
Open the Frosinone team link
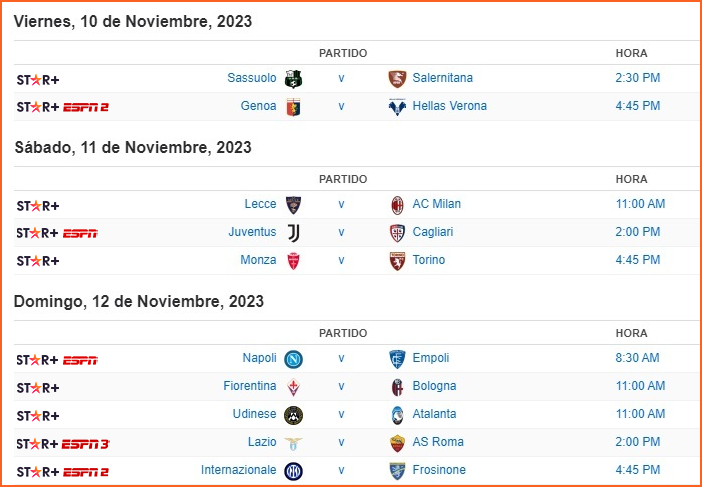click(x=439, y=470)
